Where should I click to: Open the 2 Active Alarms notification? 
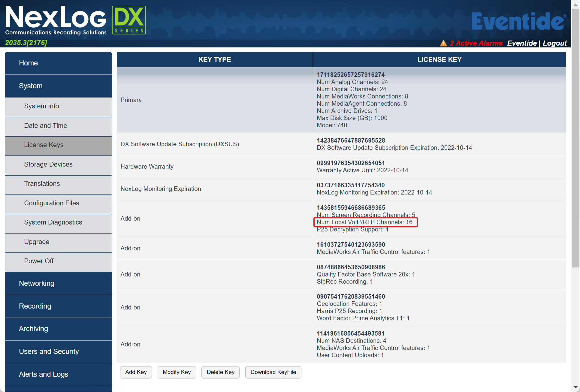pyautogui.click(x=476, y=43)
